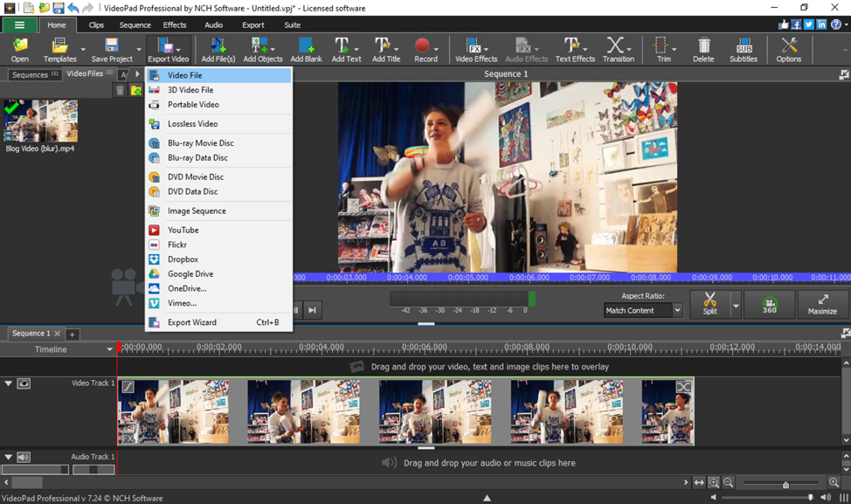Maximize the preview window
This screenshot has height=504, width=851.
point(822,304)
